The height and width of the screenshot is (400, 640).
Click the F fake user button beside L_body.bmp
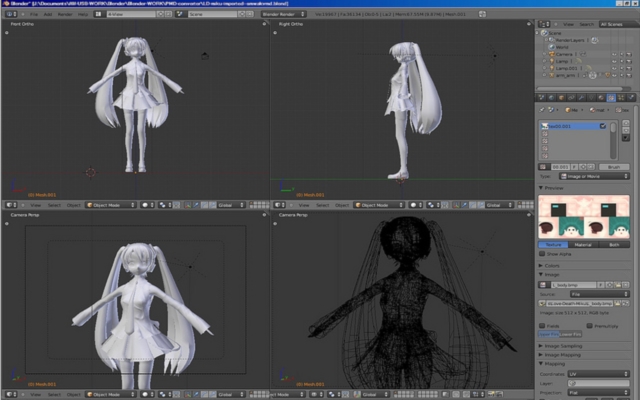click(x=601, y=285)
